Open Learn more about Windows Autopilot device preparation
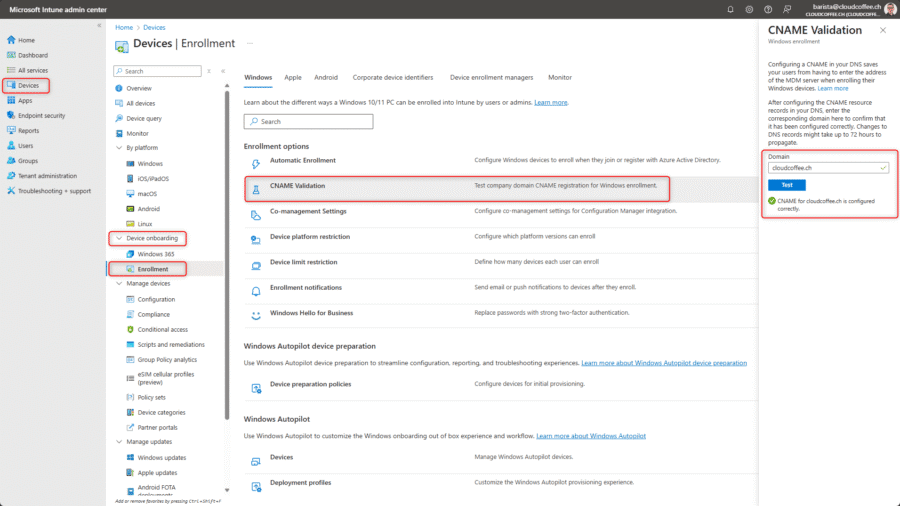 (x=664, y=363)
